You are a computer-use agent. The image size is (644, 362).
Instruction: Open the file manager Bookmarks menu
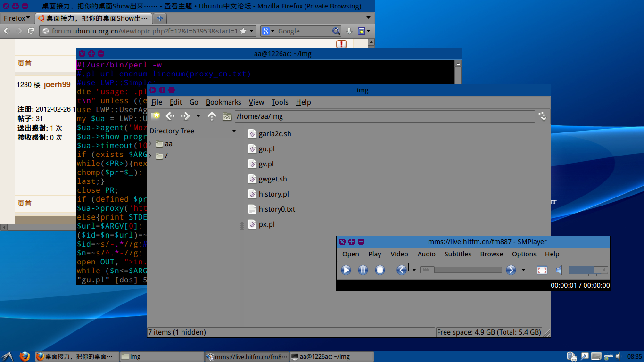pos(223,102)
